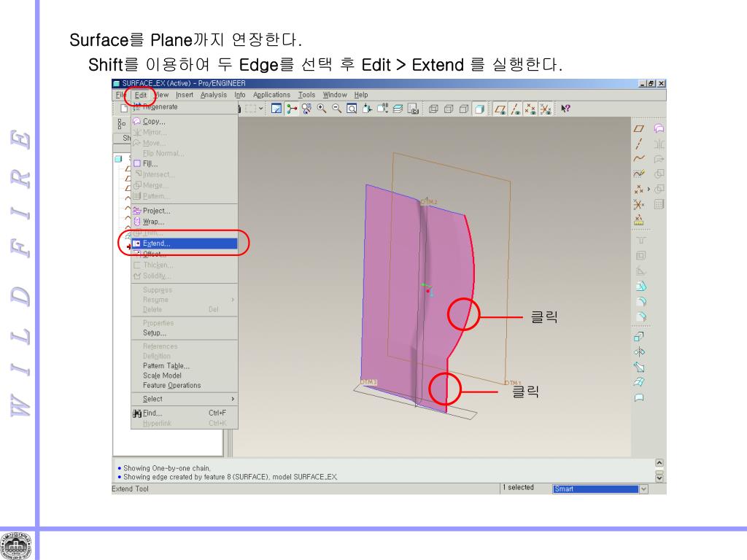Choose Fill... in the Edit menu
The height and width of the screenshot is (560, 747).
pyautogui.click(x=185, y=163)
